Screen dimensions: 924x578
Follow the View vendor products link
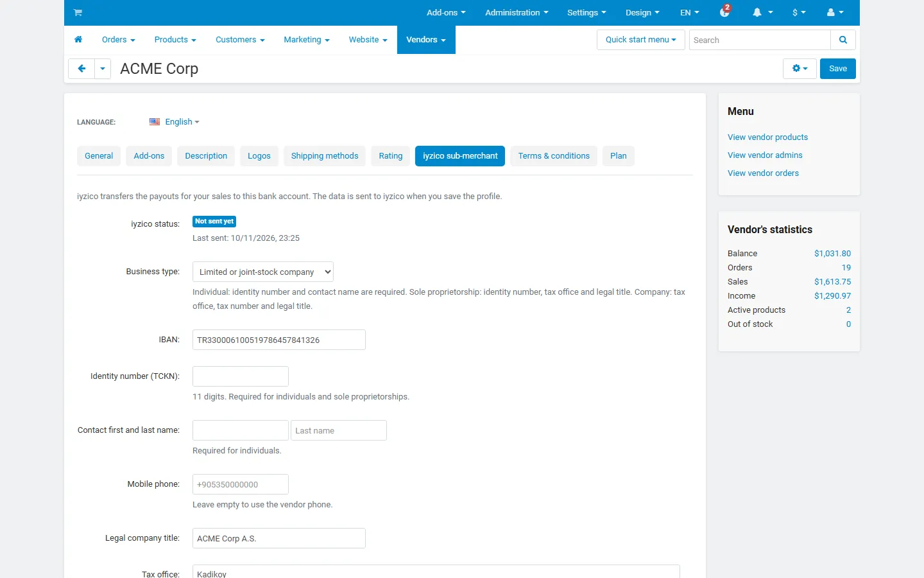(767, 137)
